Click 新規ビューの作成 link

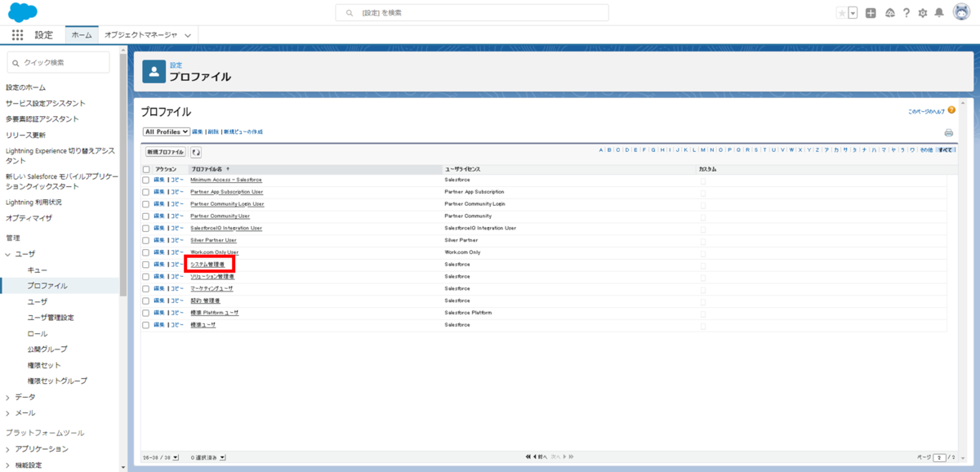243,131
